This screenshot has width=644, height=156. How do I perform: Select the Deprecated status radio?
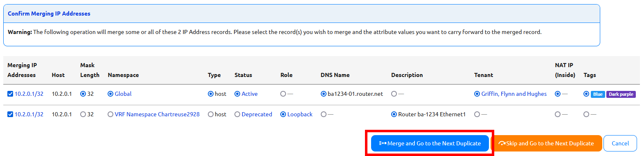coord(237,114)
